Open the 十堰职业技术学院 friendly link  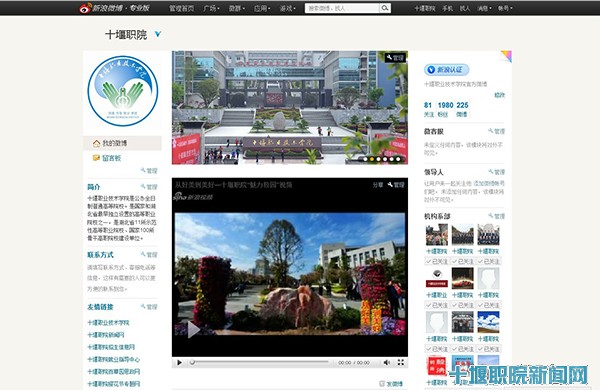pyautogui.click(x=108, y=323)
